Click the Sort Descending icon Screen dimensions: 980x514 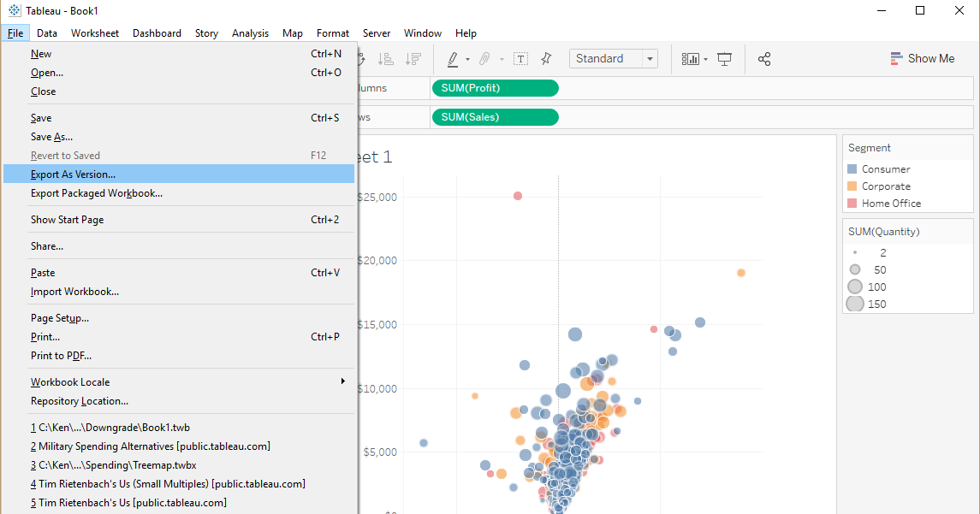tap(413, 59)
